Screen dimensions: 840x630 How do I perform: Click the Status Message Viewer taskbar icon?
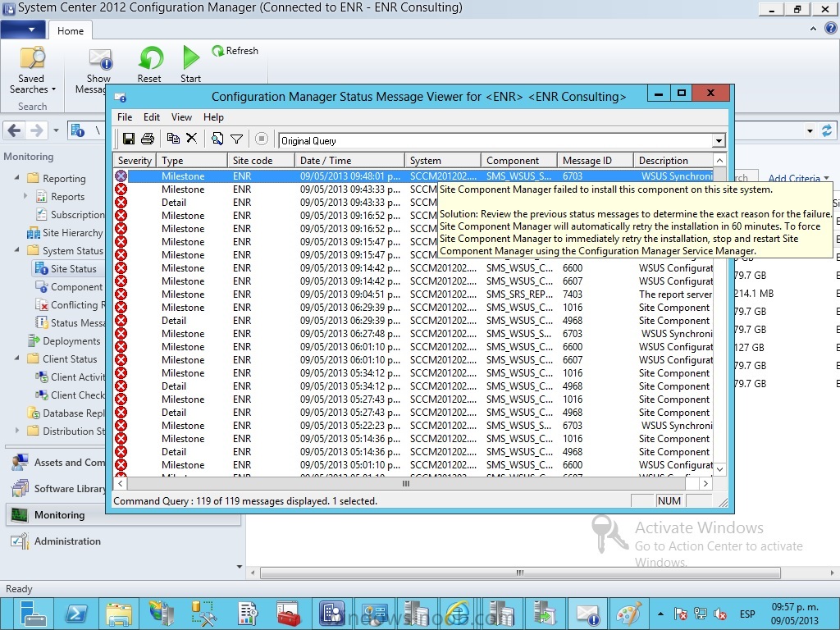(x=587, y=614)
